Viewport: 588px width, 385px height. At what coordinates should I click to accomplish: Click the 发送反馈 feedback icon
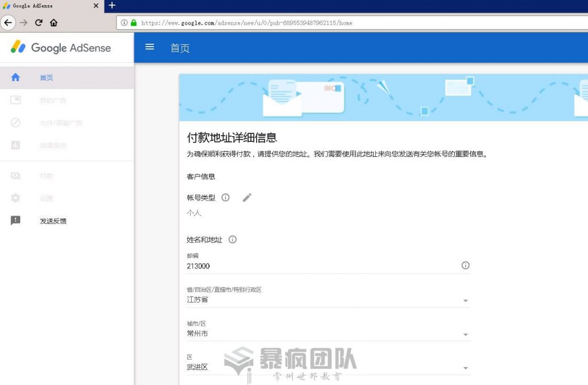click(16, 220)
